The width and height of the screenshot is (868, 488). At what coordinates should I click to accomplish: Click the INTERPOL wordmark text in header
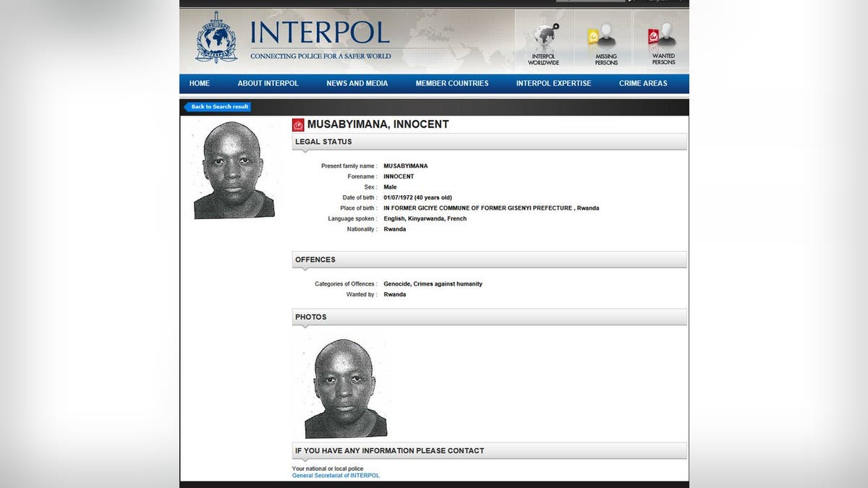point(320,33)
